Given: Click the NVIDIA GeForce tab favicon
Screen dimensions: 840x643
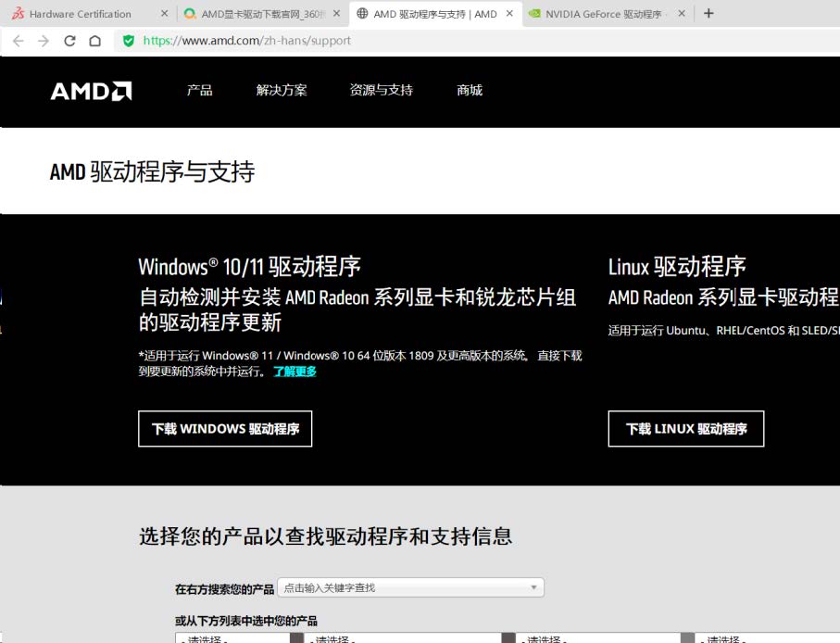Looking at the screenshot, I should click(534, 14).
